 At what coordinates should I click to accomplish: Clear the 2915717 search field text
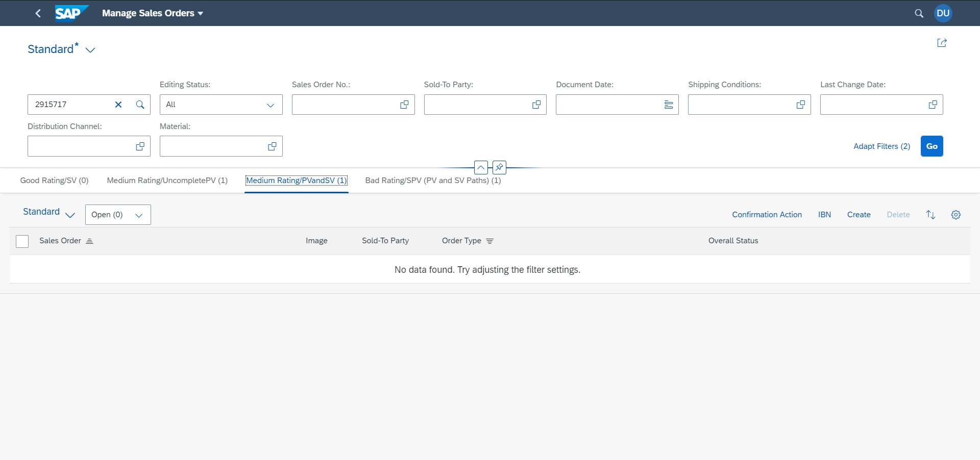pyautogui.click(x=118, y=105)
